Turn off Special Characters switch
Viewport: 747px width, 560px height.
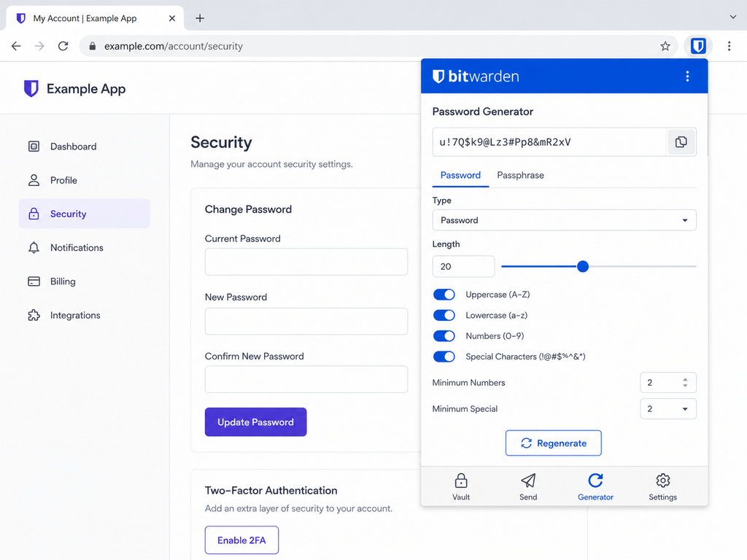[444, 357]
